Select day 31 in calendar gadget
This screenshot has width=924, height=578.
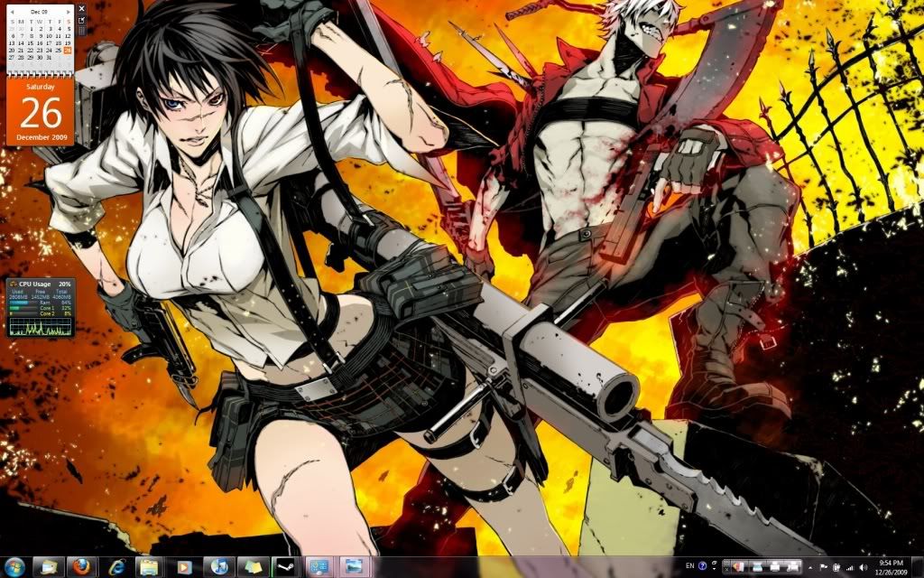point(49,58)
